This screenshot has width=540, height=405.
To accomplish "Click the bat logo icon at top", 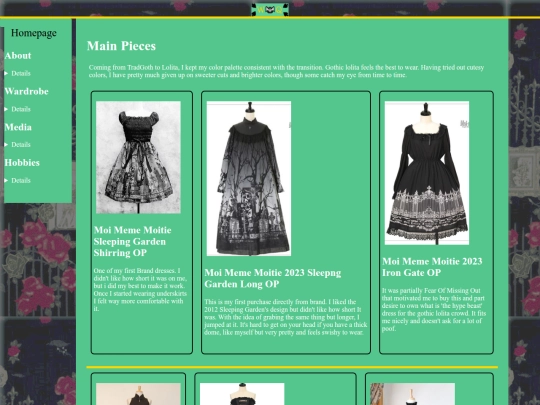I will pos(270,10).
